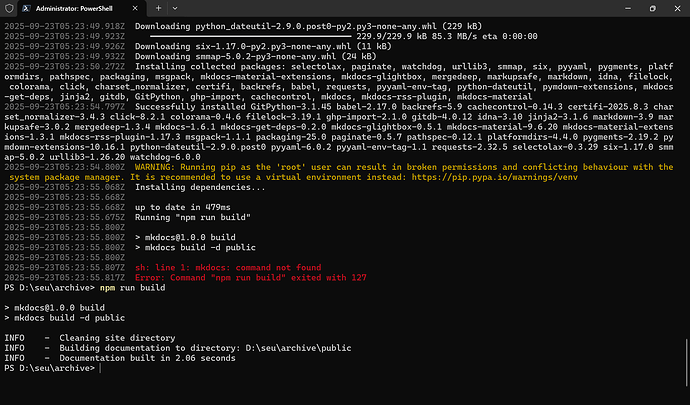Click the 'Documentation built in 2.06 seconds' line

(147, 358)
